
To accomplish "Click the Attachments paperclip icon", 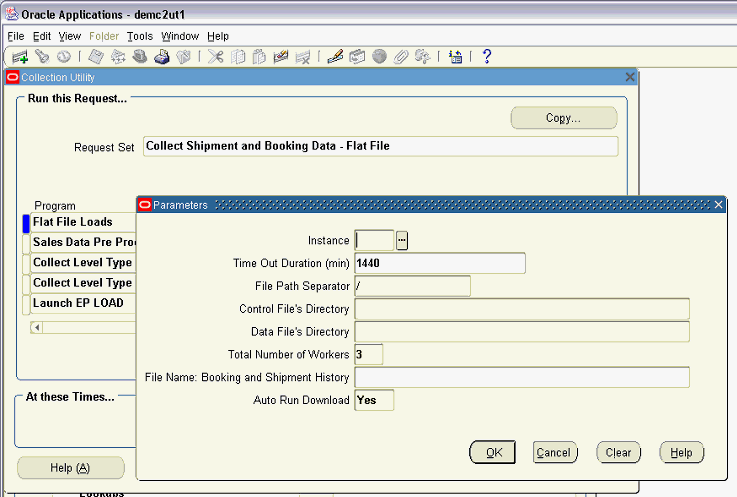I will [401, 57].
